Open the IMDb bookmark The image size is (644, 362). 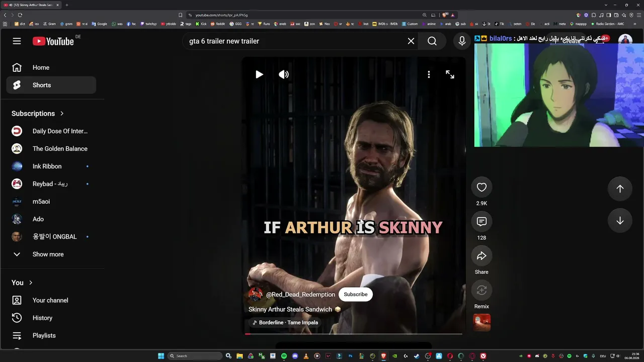coord(386,24)
